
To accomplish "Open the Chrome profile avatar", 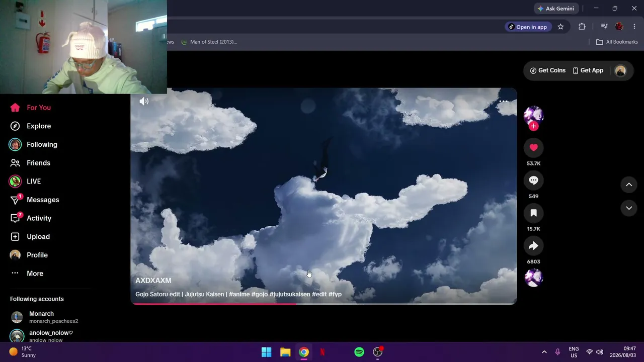I will 619,27.
